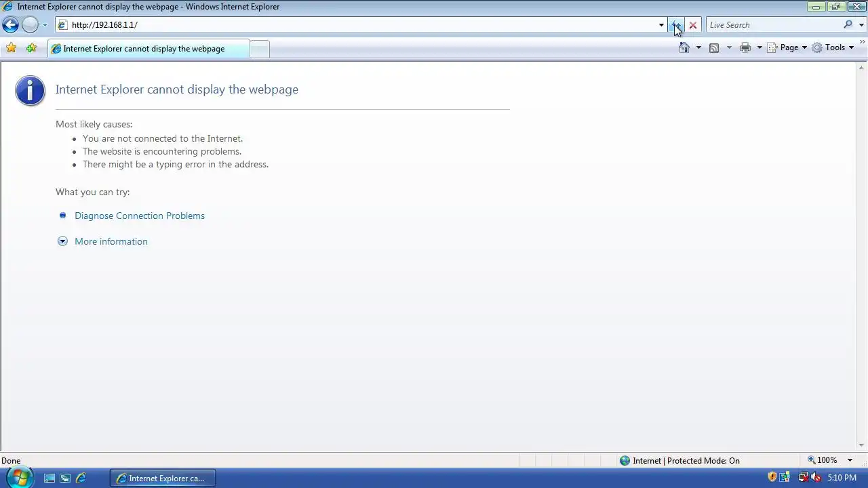868x488 pixels.
Task: Click the Forward navigation arrow
Action: (x=30, y=25)
